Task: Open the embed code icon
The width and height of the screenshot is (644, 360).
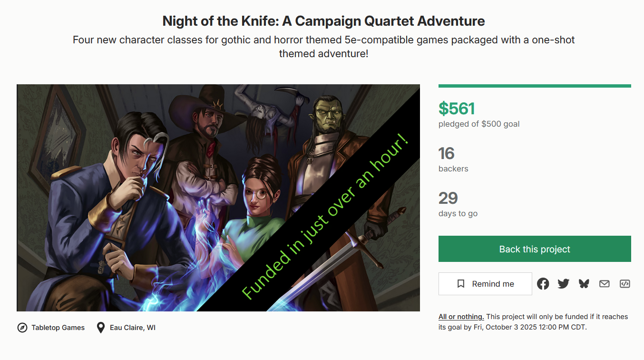Action: point(624,284)
